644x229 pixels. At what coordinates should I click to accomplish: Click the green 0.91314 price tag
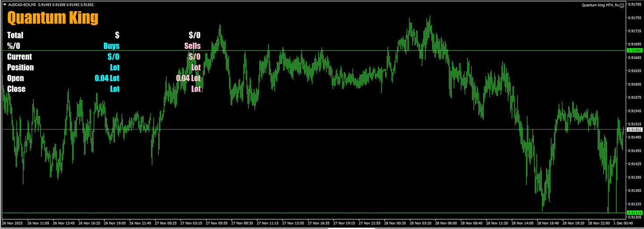pyautogui.click(x=634, y=213)
